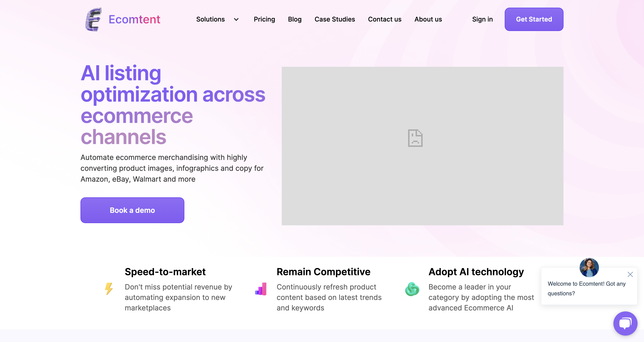
Task: Click the Book a demo button
Action: (x=132, y=210)
